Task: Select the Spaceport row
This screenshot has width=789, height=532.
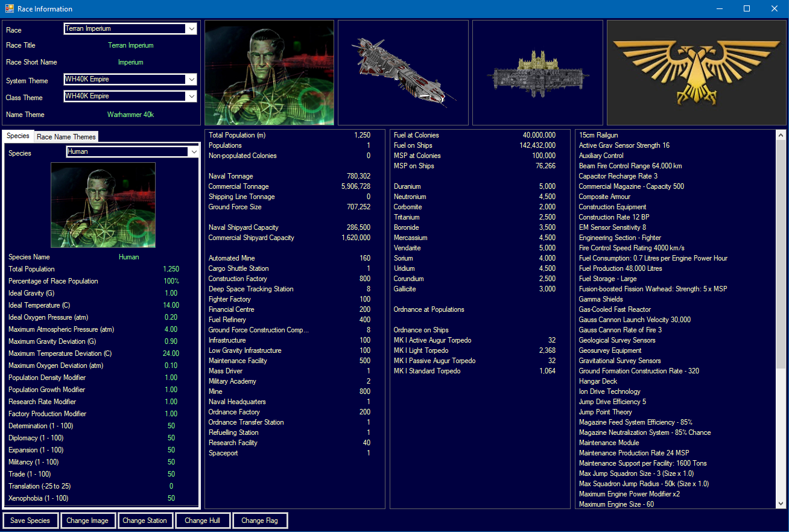Action: pos(294,453)
